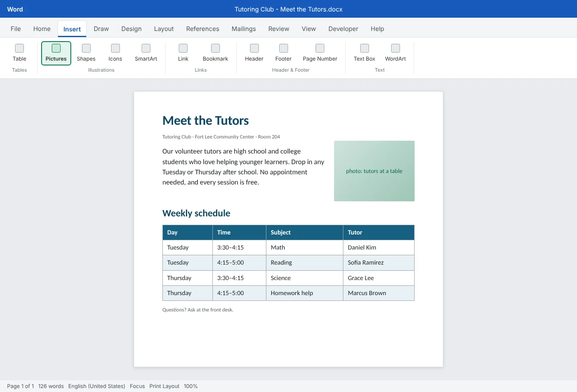Click the Marcus Brown cell
The height and width of the screenshot is (392, 577).
379,293
